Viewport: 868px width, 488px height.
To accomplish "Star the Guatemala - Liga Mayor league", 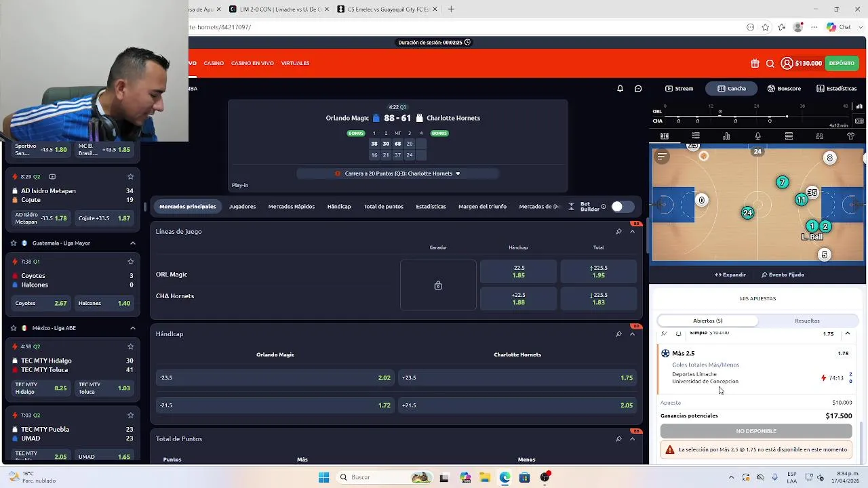I will point(14,243).
